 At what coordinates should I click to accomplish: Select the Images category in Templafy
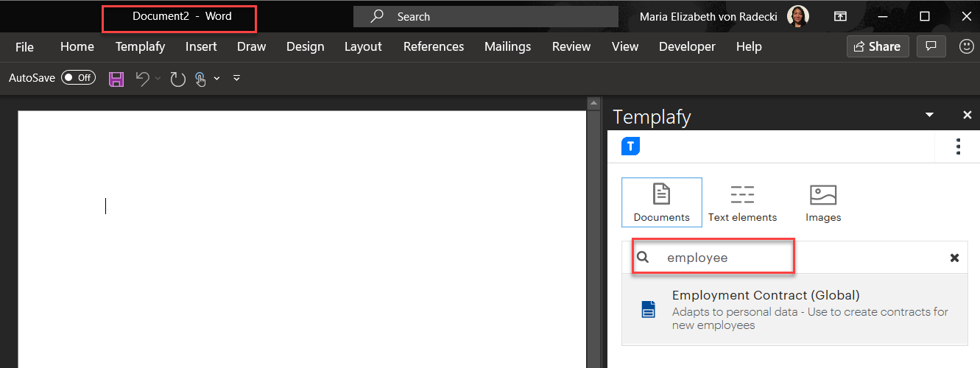coord(823,202)
